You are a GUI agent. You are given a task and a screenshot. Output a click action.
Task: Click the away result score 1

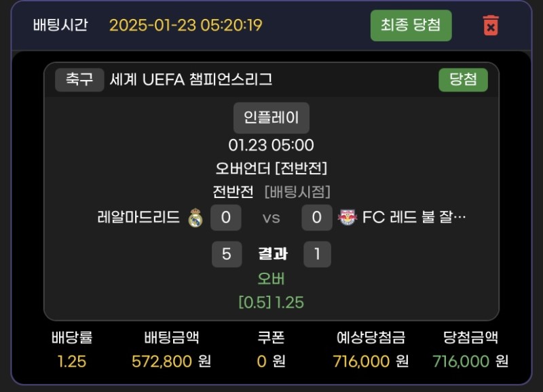pos(317,254)
